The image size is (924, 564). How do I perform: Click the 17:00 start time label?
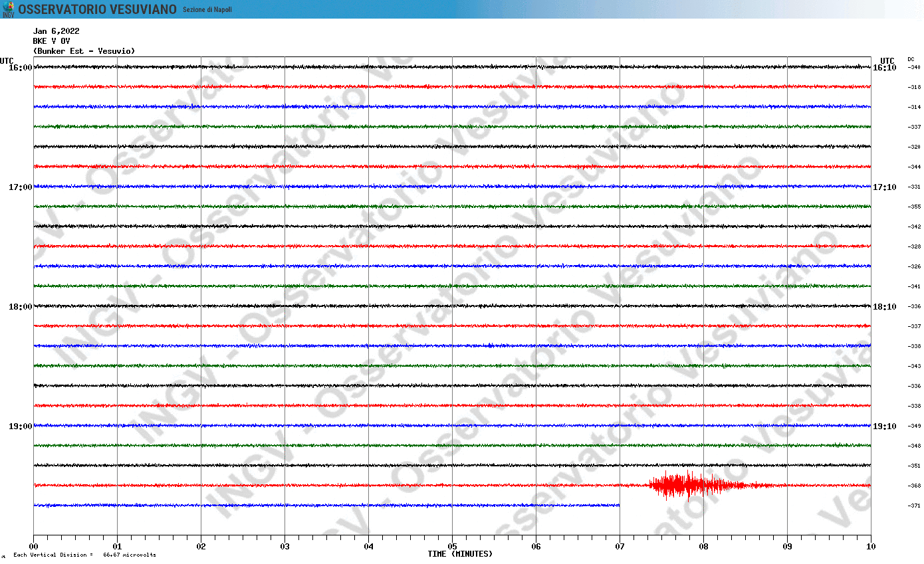click(x=20, y=187)
